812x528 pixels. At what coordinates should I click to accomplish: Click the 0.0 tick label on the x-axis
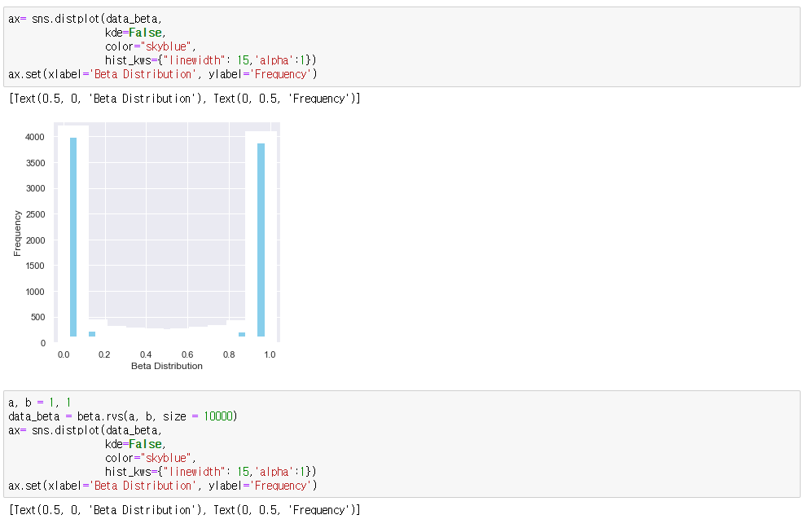[64, 354]
